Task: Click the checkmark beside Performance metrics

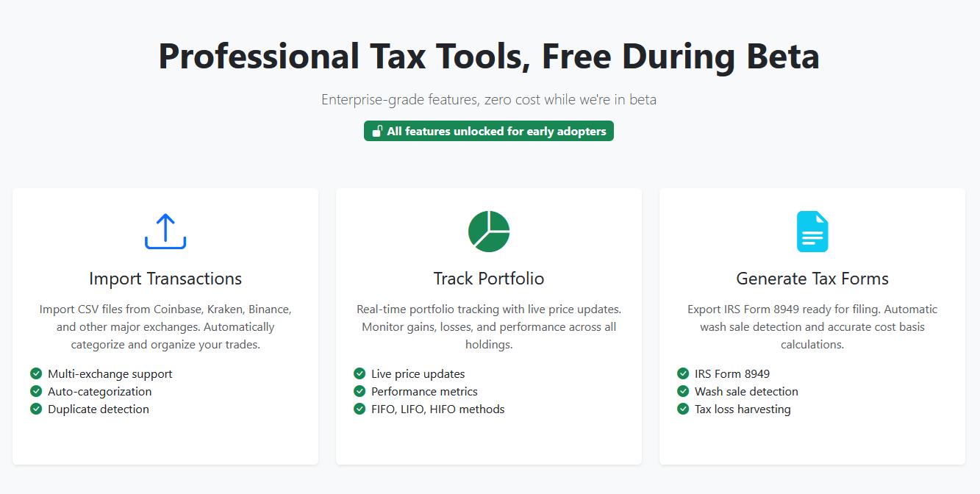Action: point(360,391)
